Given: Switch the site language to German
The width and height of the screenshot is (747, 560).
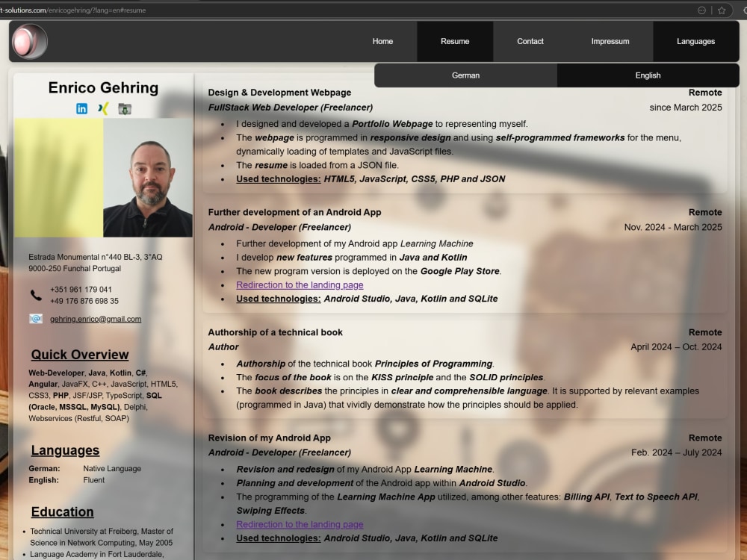Looking at the screenshot, I should point(465,75).
